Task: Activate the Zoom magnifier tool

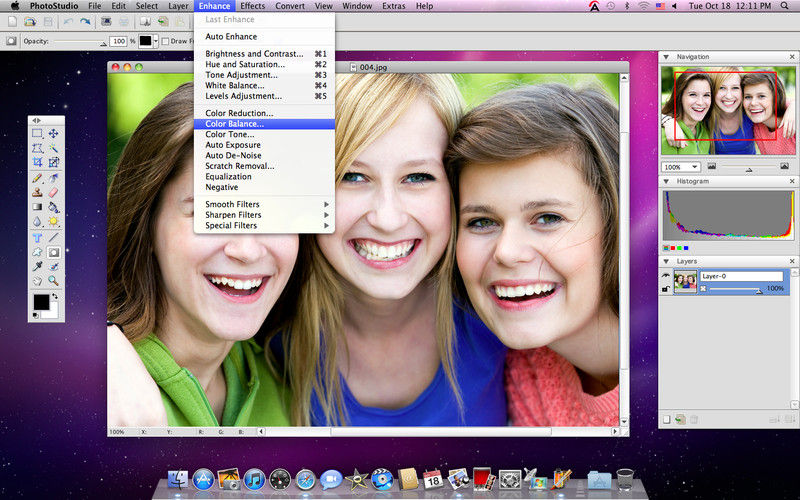Action: 53,282
